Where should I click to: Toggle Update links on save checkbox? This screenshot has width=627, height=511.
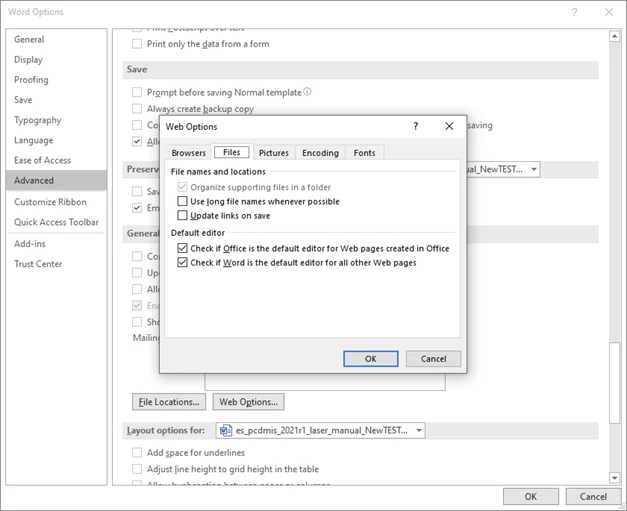tap(182, 216)
